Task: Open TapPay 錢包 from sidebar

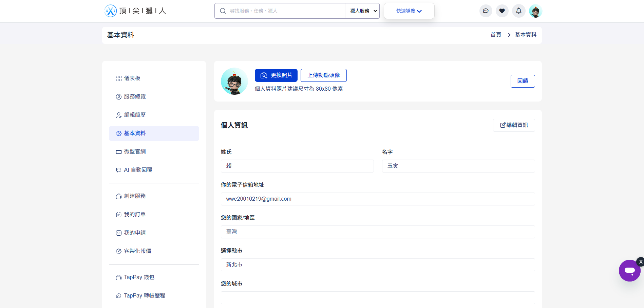Action: coord(139,277)
